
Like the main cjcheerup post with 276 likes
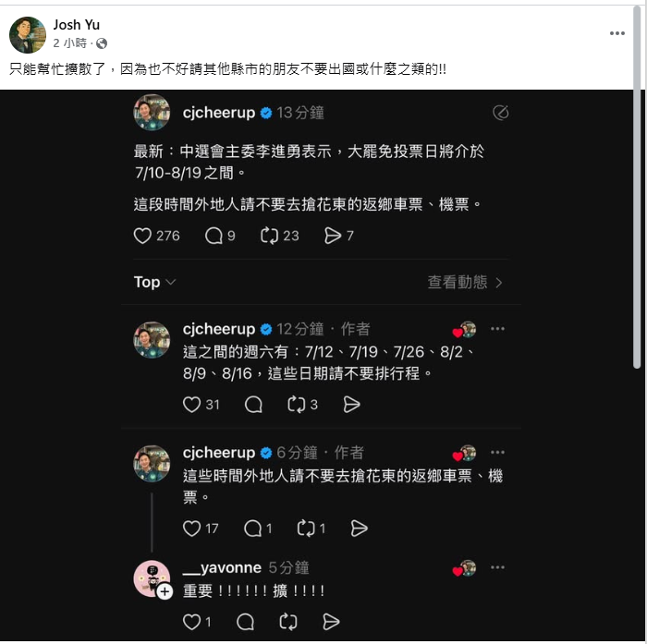click(x=142, y=236)
